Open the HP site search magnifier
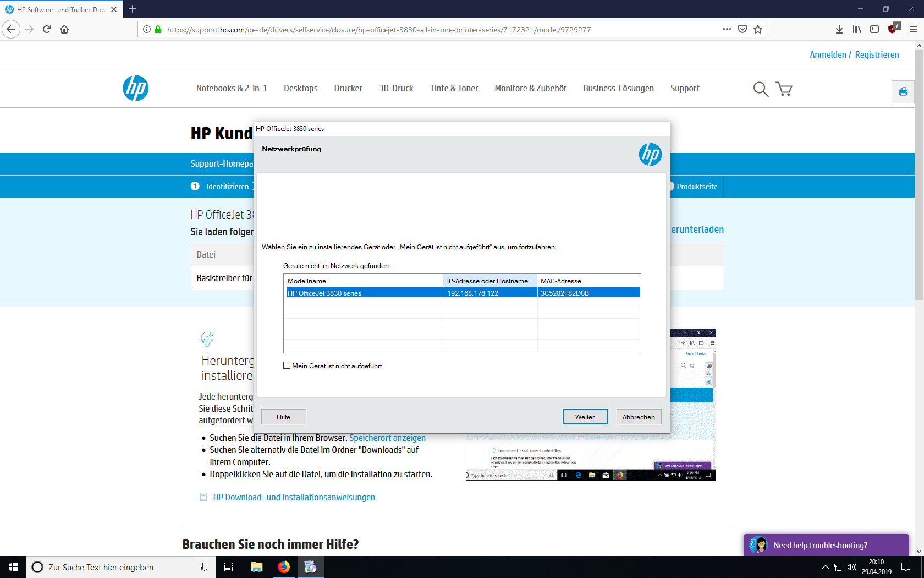Viewport: 924px width, 578px height. (x=761, y=89)
